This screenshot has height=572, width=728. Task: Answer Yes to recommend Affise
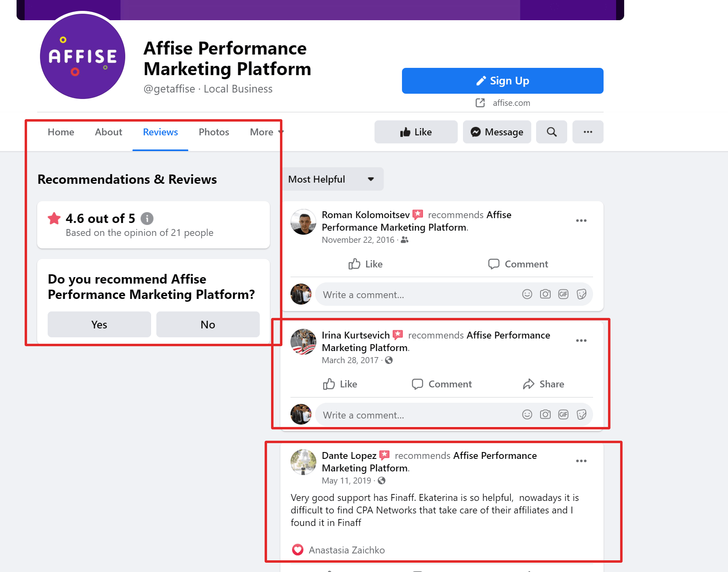pyautogui.click(x=99, y=324)
